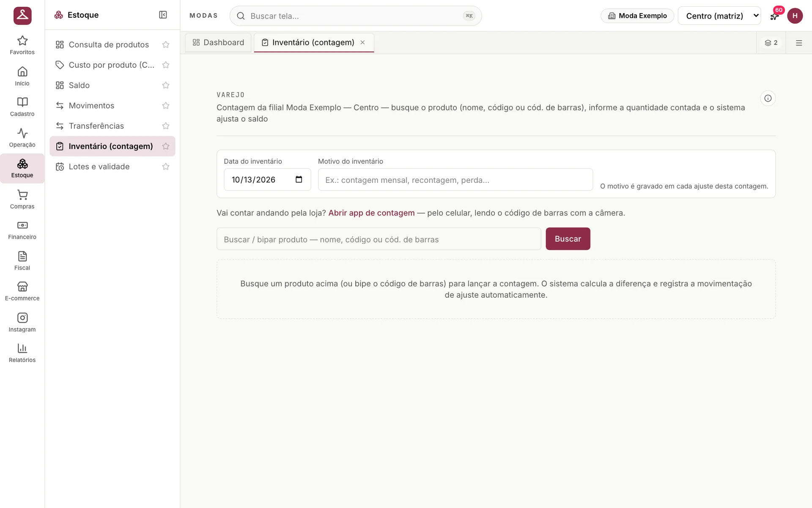Open the Financeiro module
Image resolution: width=812 pixels, height=508 pixels.
22,230
